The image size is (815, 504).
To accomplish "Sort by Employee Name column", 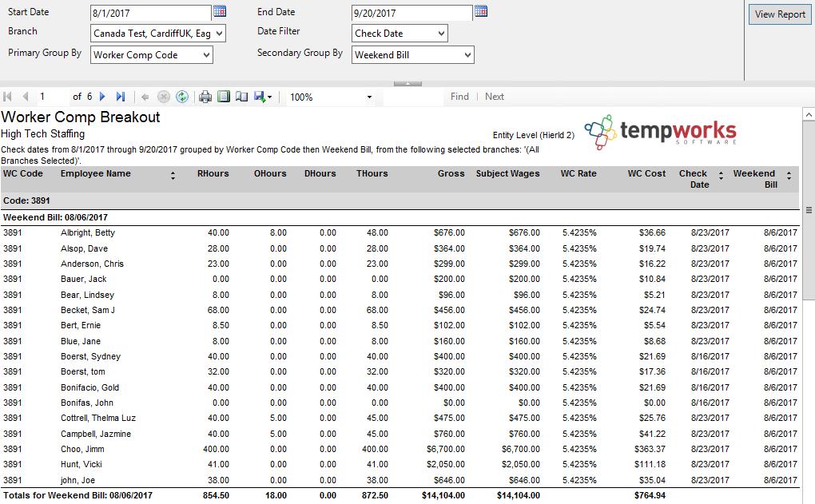I will point(173,176).
